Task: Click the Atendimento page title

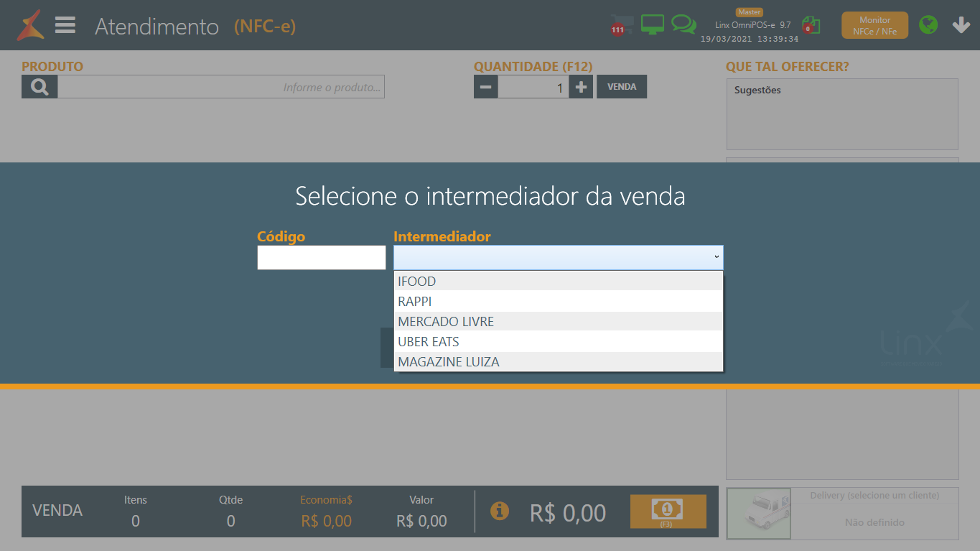Action: (157, 27)
